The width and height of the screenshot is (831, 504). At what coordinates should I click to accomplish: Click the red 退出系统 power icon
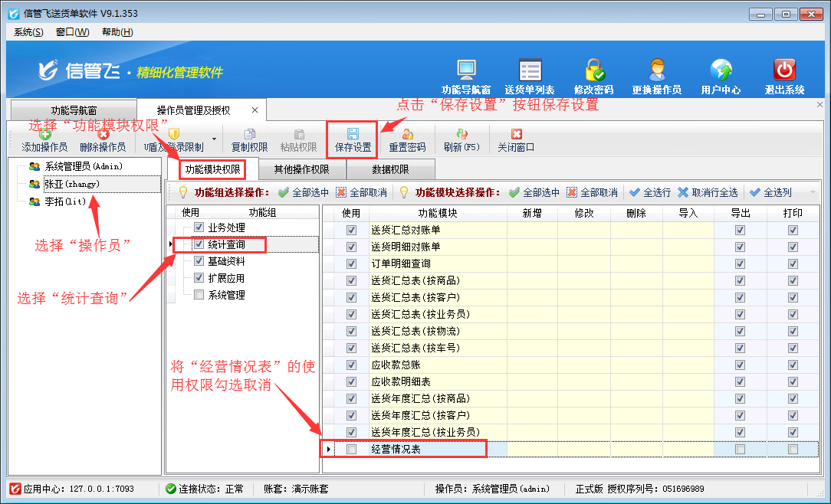[x=784, y=70]
